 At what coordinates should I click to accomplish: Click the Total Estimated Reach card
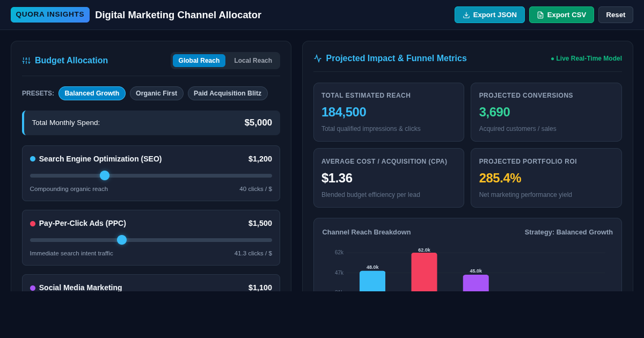pyautogui.click(x=389, y=112)
